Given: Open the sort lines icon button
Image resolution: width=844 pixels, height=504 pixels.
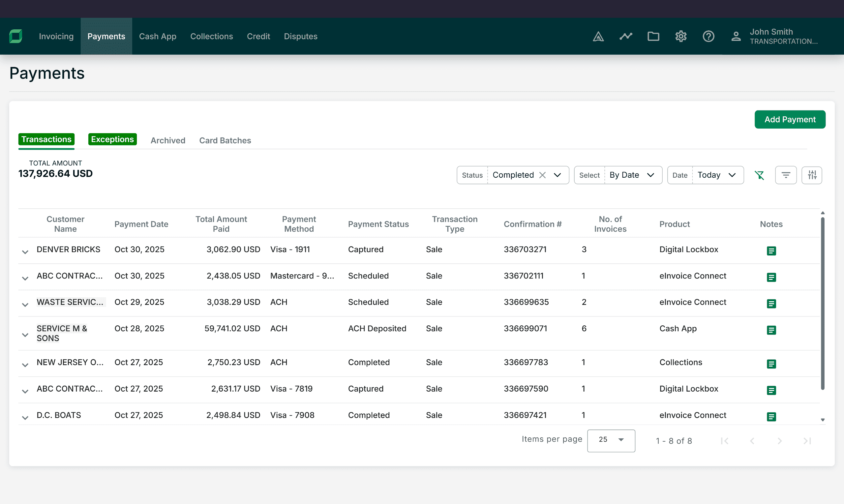Looking at the screenshot, I should [x=786, y=175].
